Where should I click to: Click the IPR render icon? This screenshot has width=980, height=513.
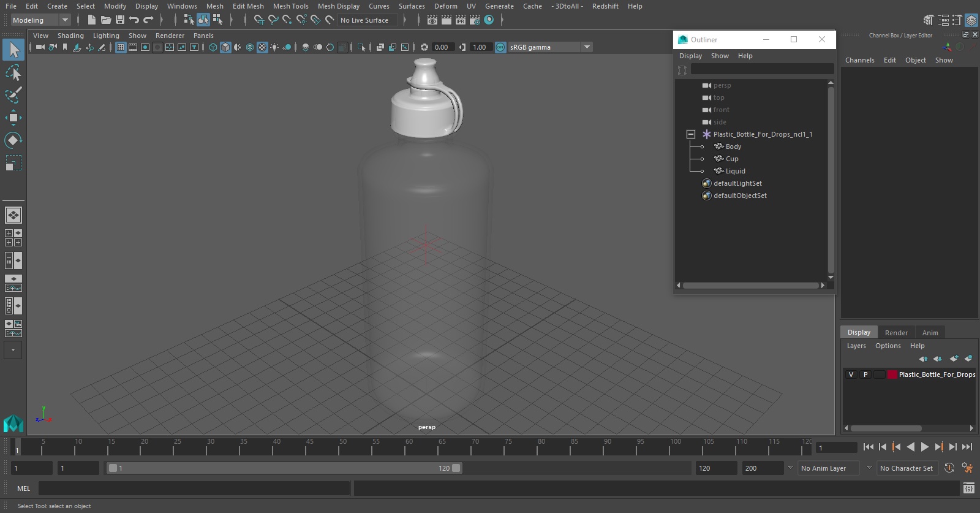461,20
